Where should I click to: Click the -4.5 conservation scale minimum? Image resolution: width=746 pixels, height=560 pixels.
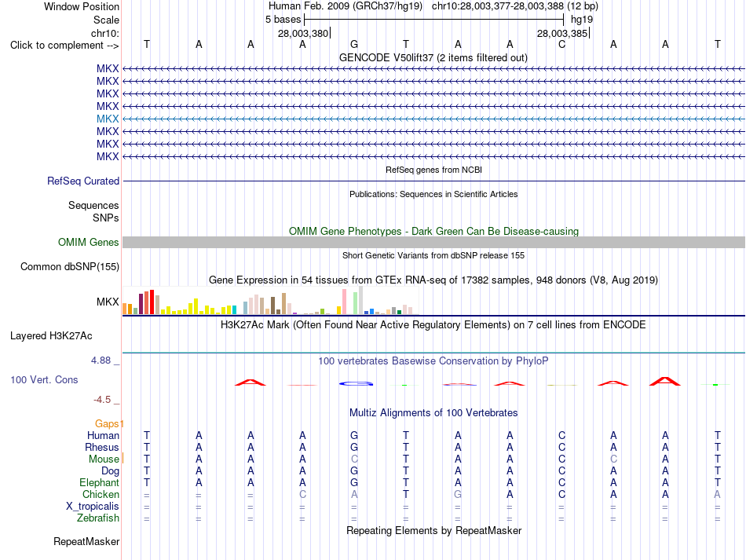[x=102, y=399]
